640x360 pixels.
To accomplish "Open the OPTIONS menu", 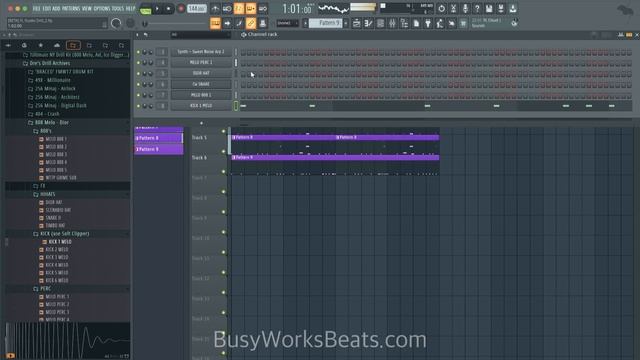I will click(x=102, y=8).
